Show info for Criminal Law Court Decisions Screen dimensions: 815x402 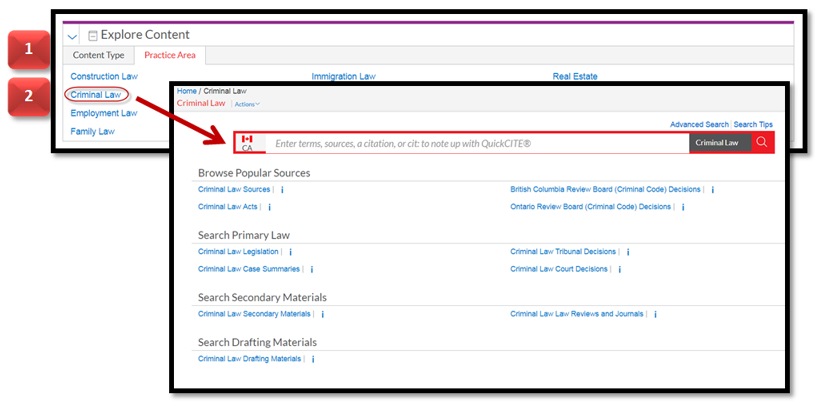620,269
